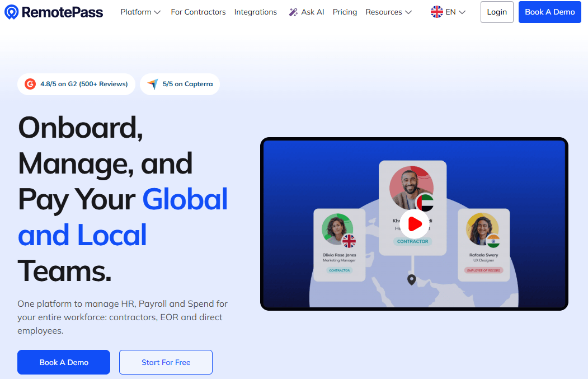This screenshot has width=588, height=379.
Task: Click the chevron next to EN
Action: point(462,12)
